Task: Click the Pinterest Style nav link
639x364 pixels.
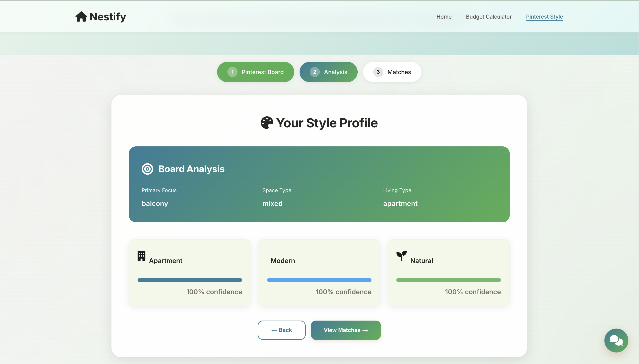Action: [544, 17]
